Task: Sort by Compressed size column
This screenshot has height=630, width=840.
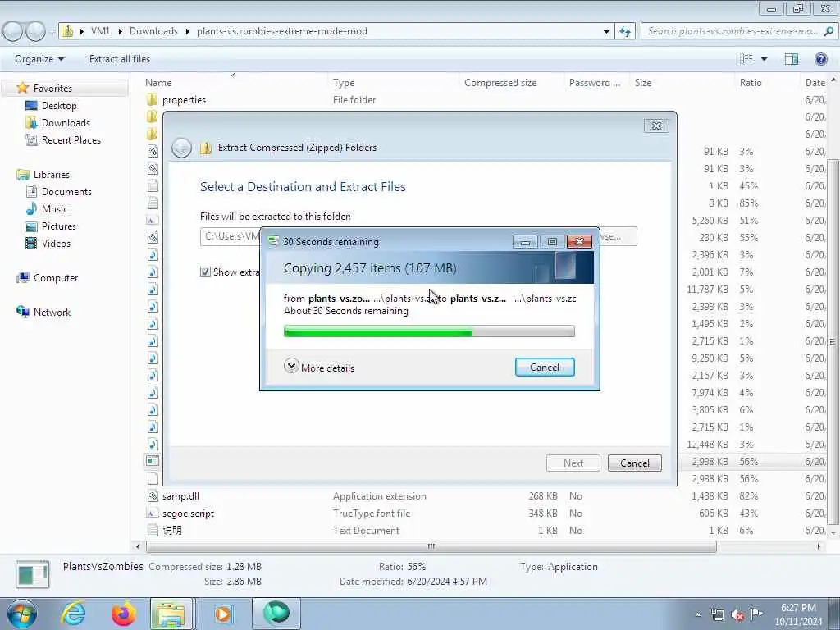Action: coord(500,83)
